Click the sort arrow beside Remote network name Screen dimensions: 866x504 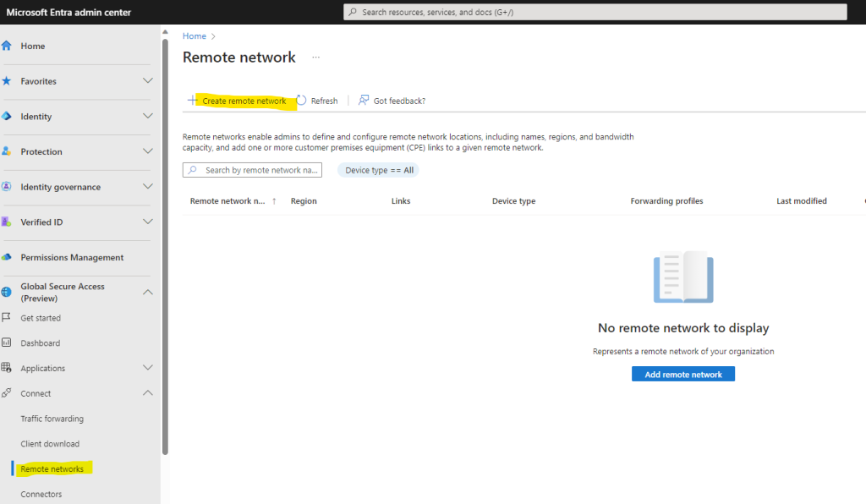tap(274, 201)
